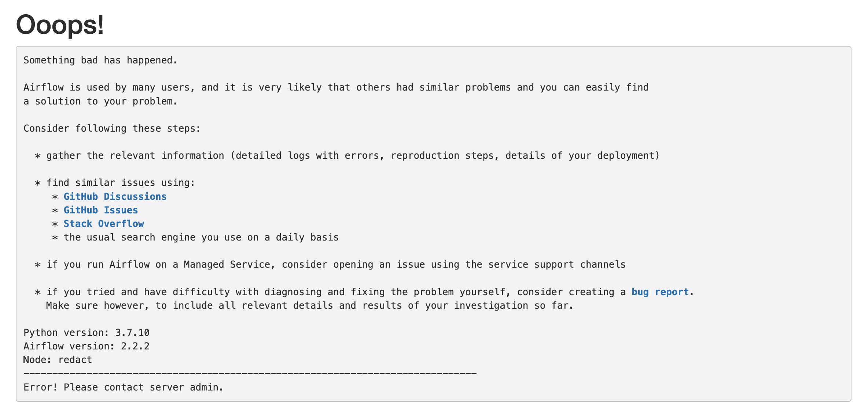The height and width of the screenshot is (418, 868).
Task: Click the 'Airflow is used by many users' line
Action: click(x=336, y=87)
